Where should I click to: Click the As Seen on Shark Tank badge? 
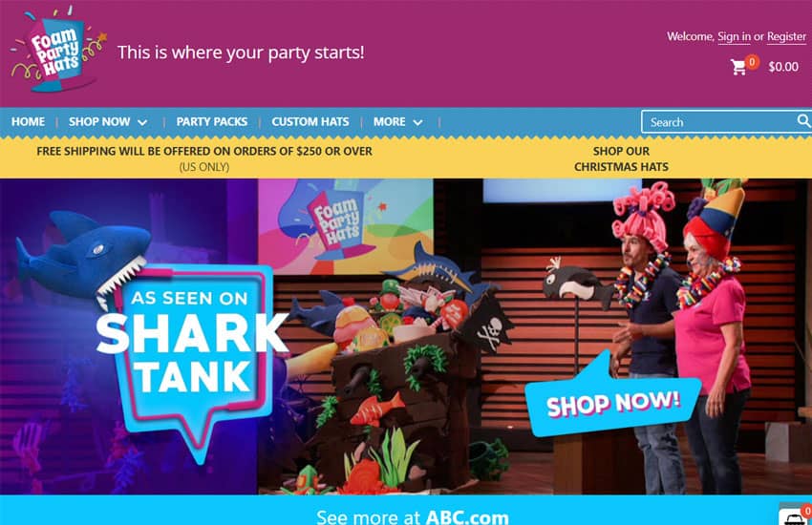pos(192,351)
